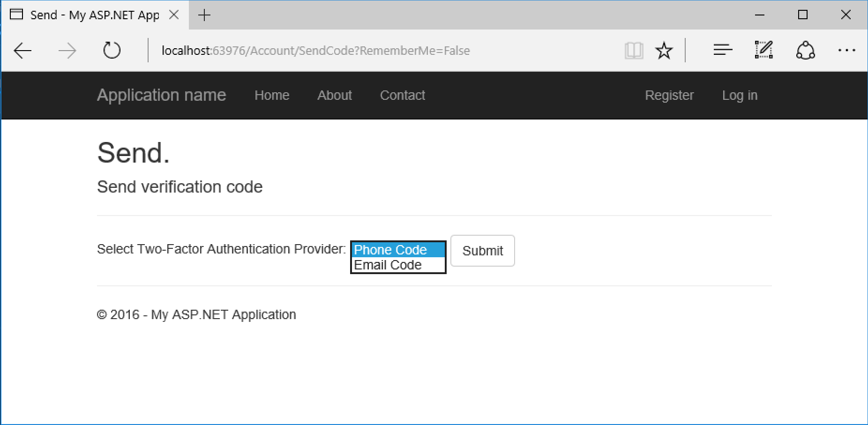Open the Share icon in toolbar

[805, 50]
